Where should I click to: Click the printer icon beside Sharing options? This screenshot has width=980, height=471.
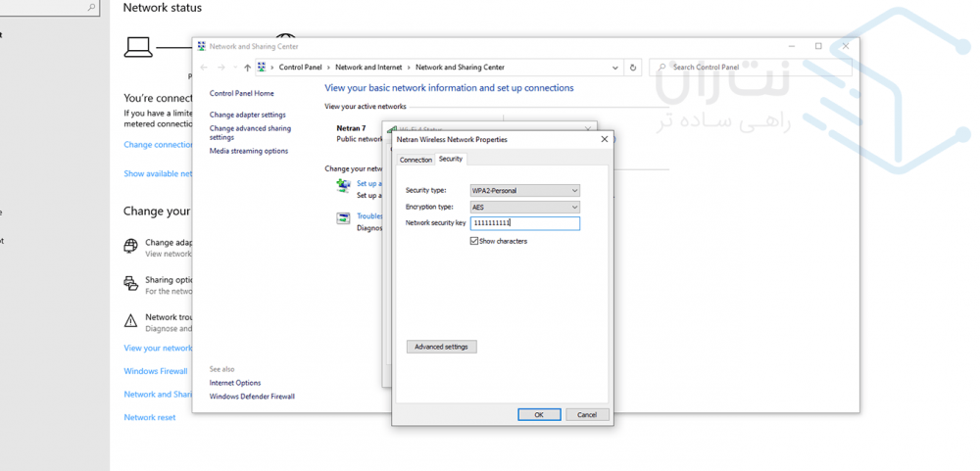pyautogui.click(x=130, y=284)
